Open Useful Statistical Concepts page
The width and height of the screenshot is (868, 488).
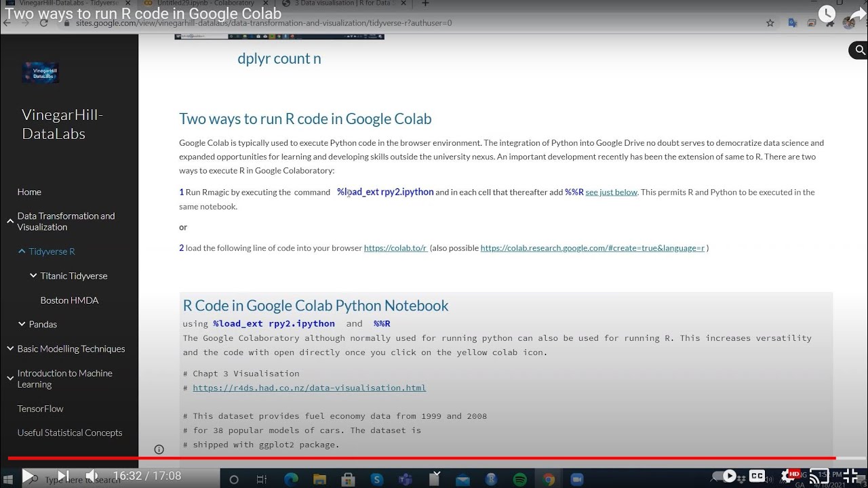pyautogui.click(x=70, y=432)
